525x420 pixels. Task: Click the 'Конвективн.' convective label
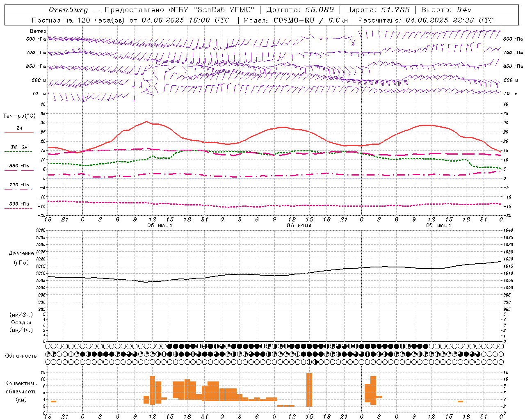(x=21, y=383)
